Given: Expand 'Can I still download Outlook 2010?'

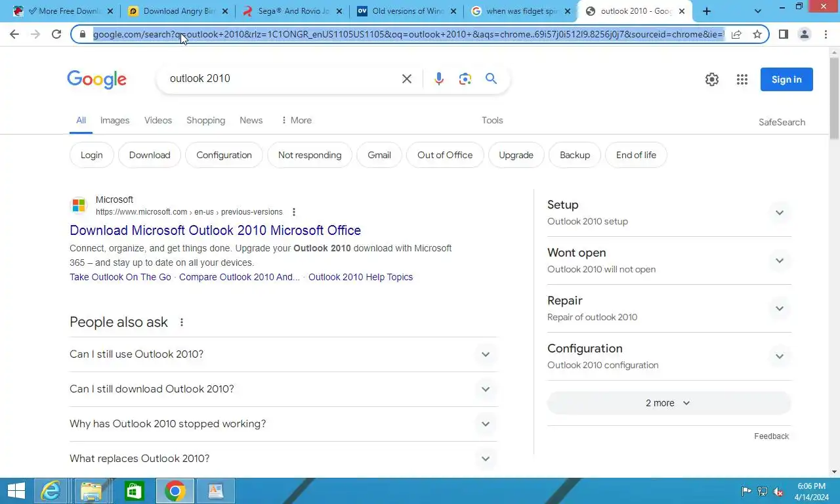Looking at the screenshot, I should click(x=283, y=389).
